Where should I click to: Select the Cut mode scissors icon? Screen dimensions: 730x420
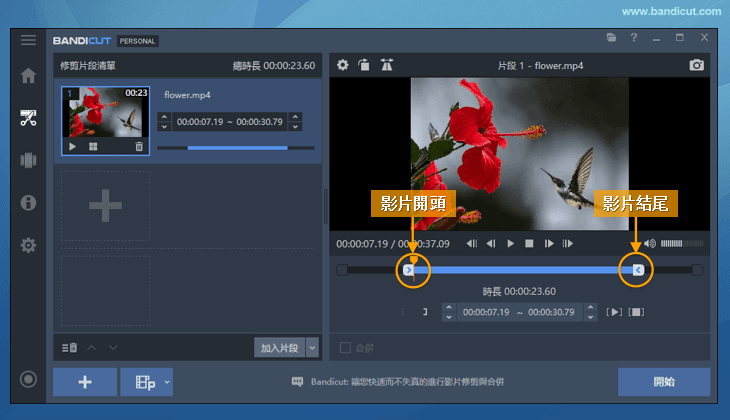(x=28, y=118)
